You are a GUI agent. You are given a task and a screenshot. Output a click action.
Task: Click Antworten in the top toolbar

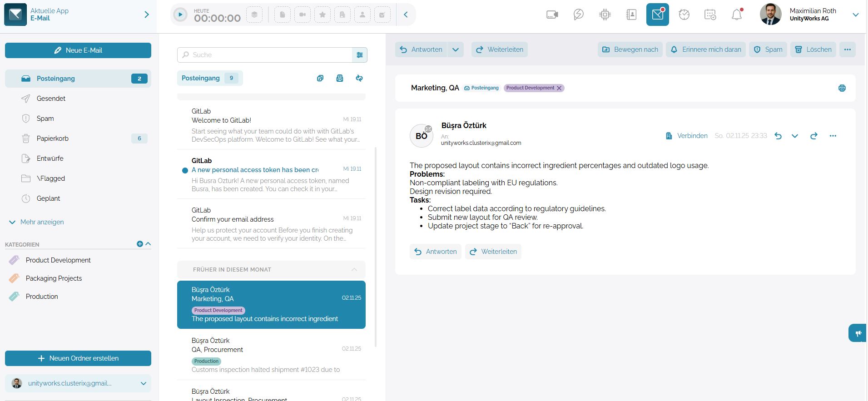point(421,50)
